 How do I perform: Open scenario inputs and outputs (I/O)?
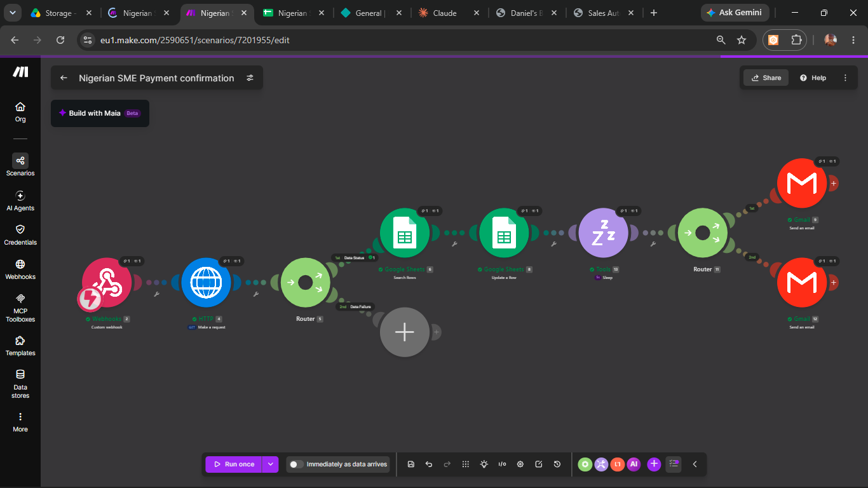pyautogui.click(x=502, y=464)
